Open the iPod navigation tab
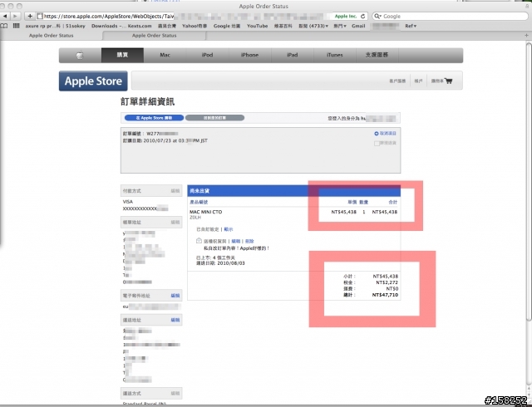Viewport: 532px width, 407px height. tap(207, 55)
